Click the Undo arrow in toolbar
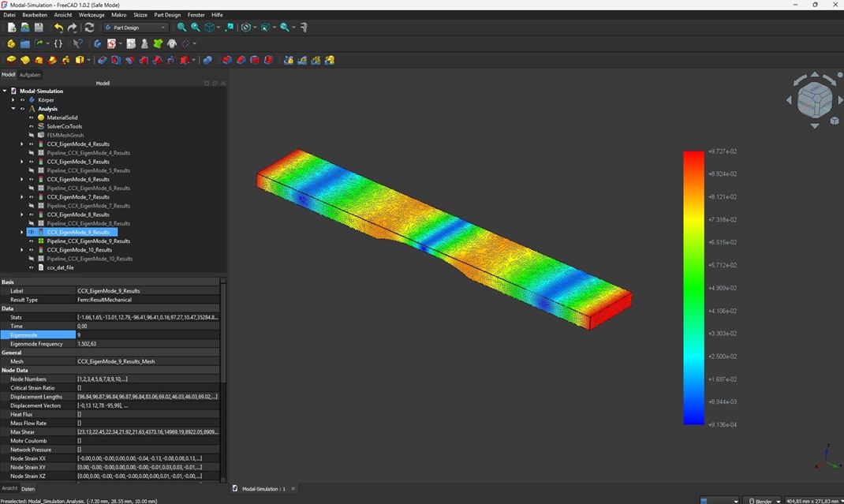 click(x=58, y=28)
